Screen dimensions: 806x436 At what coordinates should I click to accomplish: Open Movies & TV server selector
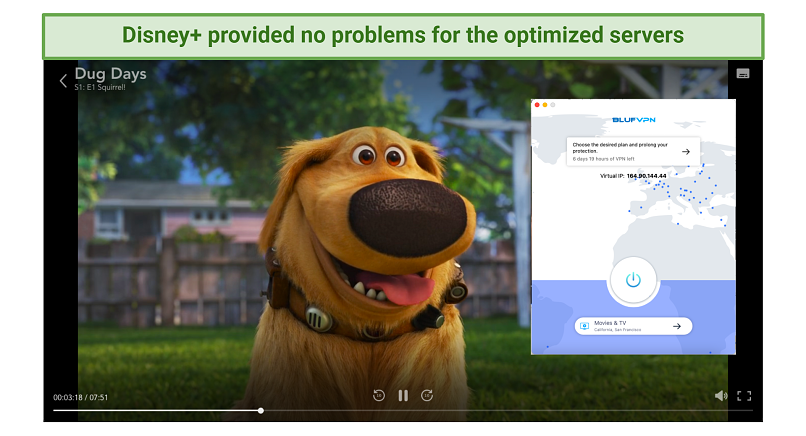click(633, 326)
